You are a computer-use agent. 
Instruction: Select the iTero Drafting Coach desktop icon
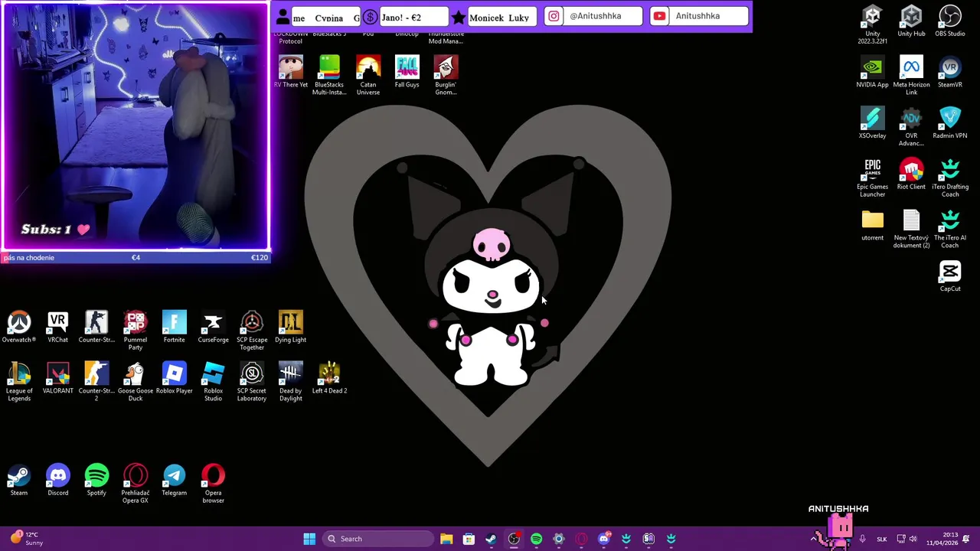[949, 178]
